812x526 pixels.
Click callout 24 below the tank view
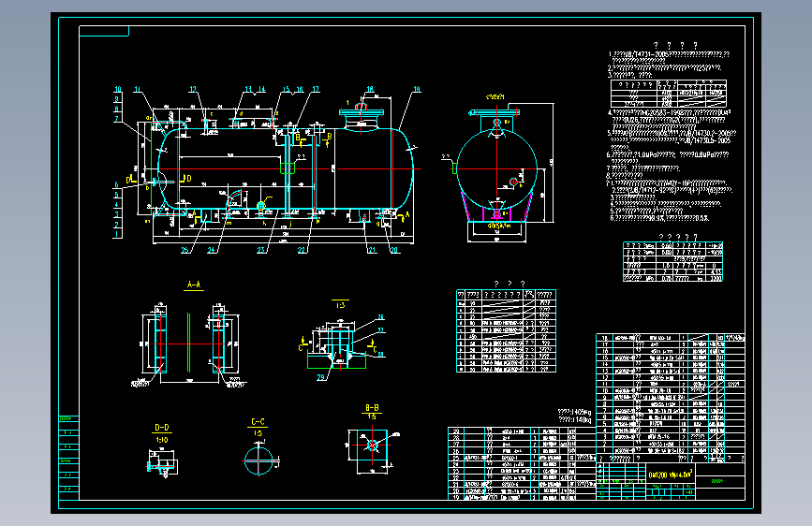(212, 250)
